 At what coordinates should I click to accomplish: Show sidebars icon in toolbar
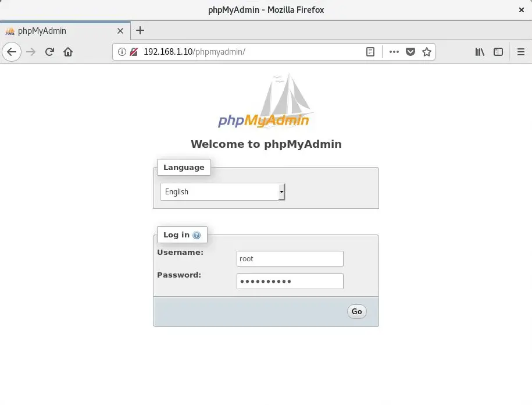pos(498,52)
